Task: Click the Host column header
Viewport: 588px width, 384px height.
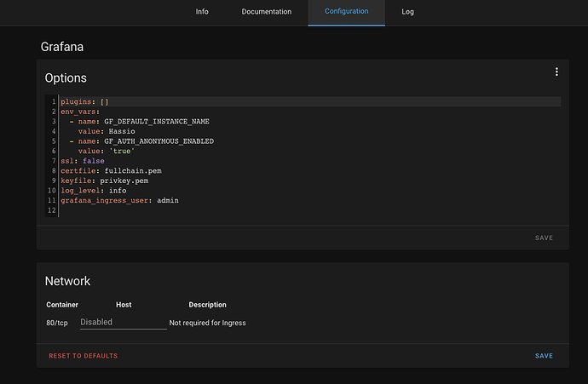Action: [x=124, y=305]
